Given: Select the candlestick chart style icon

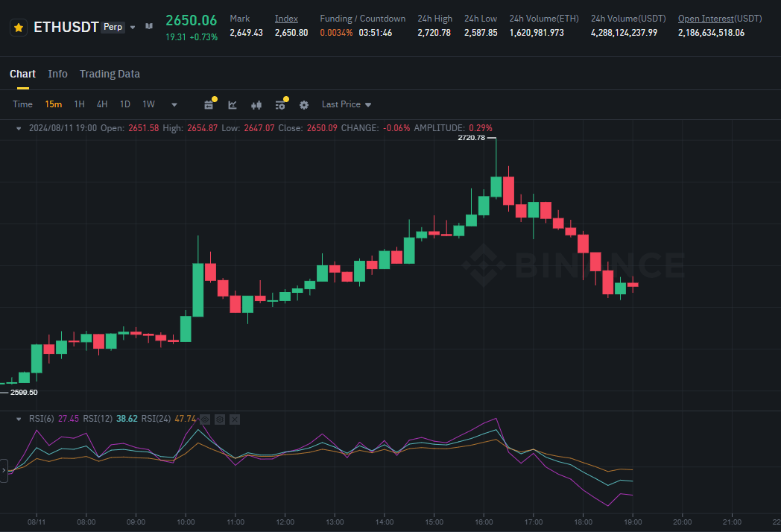Looking at the screenshot, I should [256, 105].
